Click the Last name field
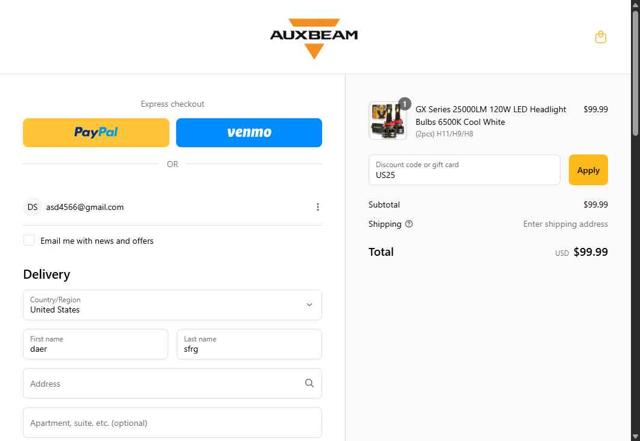 coord(249,344)
